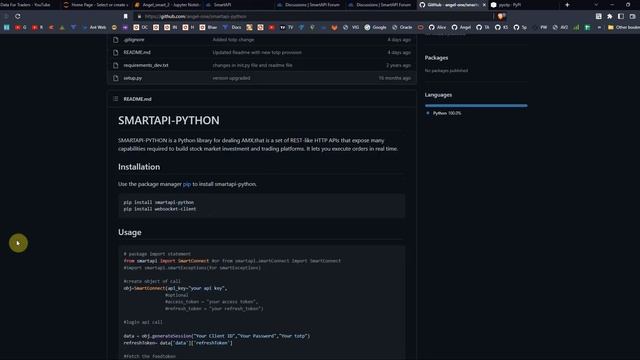
Task: Switch to Home Page Jupyter tab
Action: 96,5
